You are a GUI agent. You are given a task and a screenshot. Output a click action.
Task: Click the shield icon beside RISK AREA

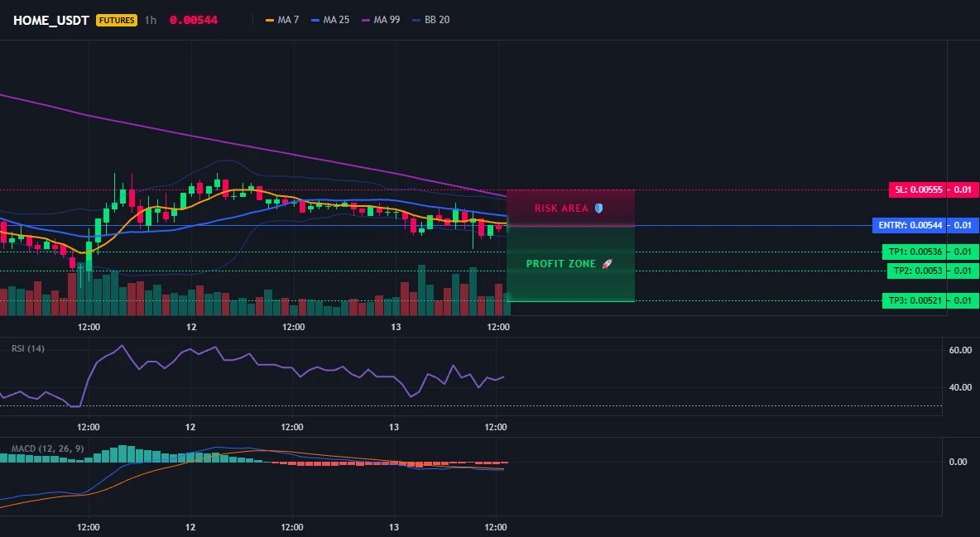point(598,209)
